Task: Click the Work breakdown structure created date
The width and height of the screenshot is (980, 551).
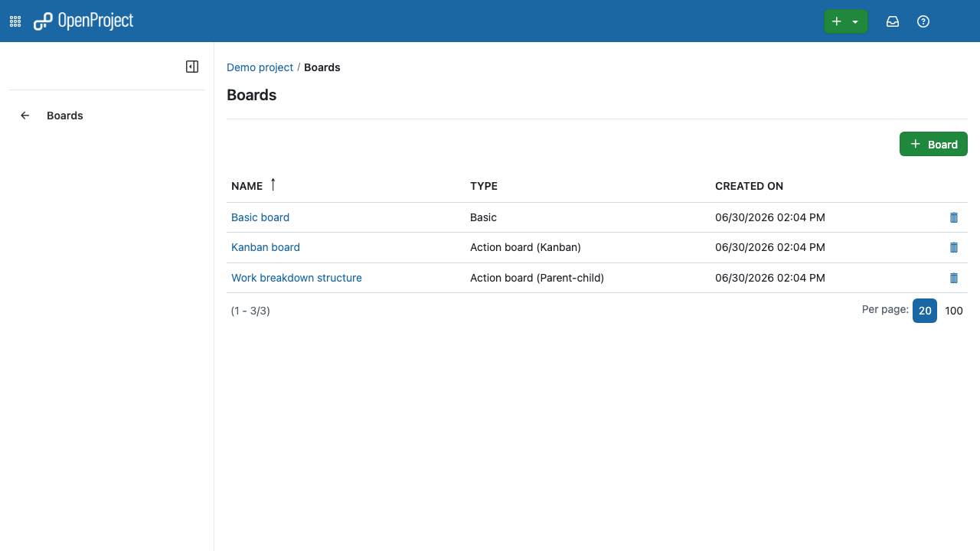Action: pos(770,278)
